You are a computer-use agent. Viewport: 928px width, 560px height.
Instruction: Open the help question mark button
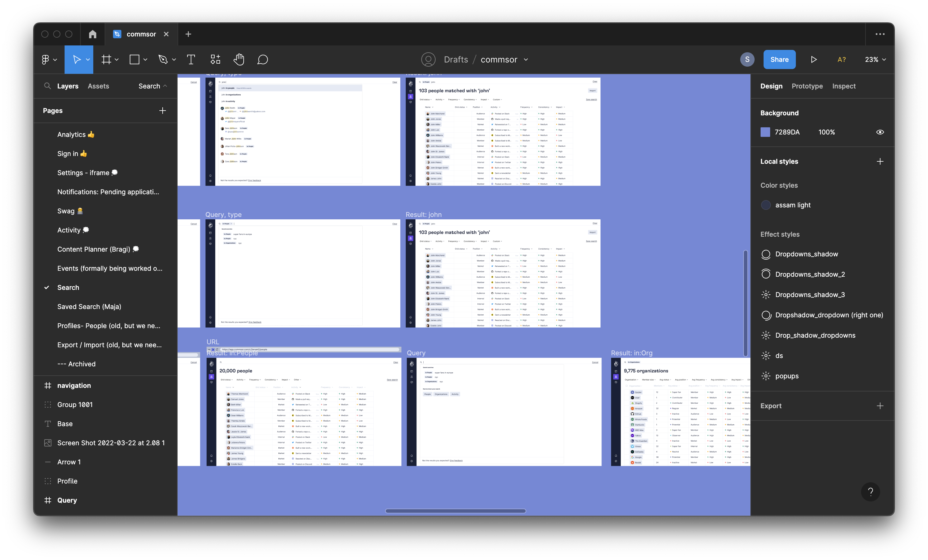click(870, 492)
